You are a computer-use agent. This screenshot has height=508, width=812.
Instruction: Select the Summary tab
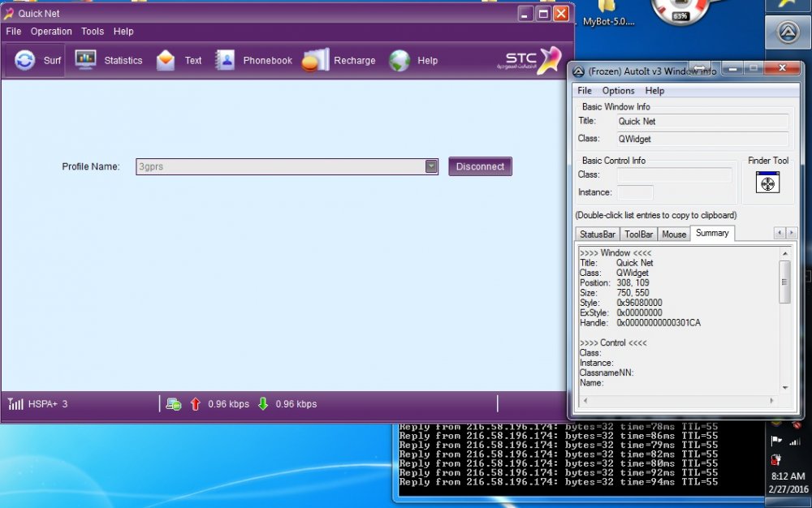712,234
